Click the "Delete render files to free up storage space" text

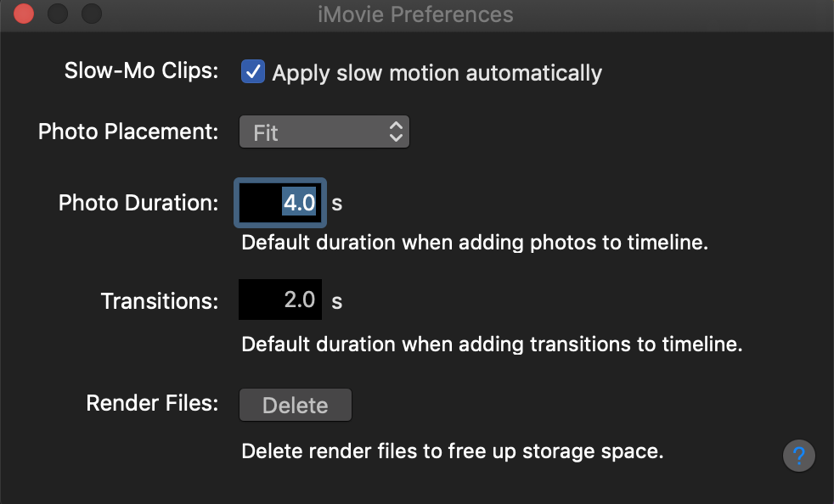pos(452,451)
